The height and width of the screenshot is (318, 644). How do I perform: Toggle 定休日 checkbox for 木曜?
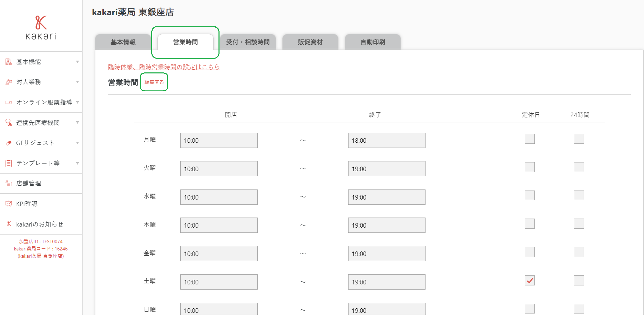pyautogui.click(x=530, y=223)
